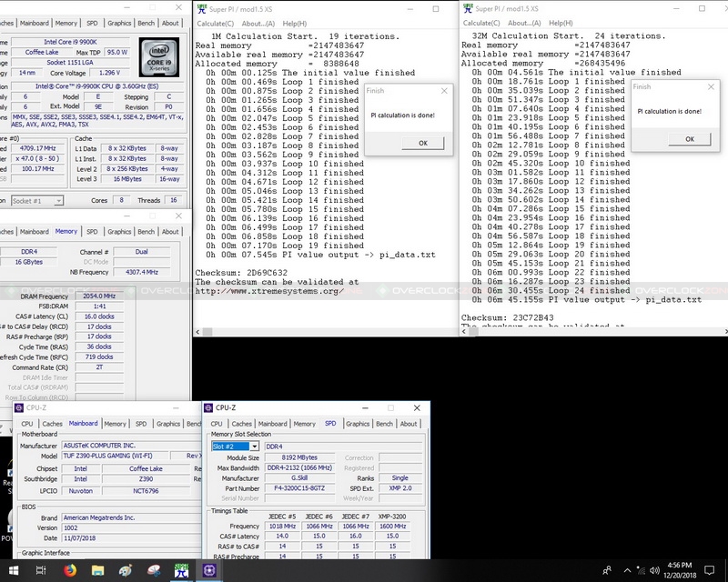This screenshot has height=582, width=728.
Task: Open About tab in memory CPU-Z window
Action: (170, 232)
